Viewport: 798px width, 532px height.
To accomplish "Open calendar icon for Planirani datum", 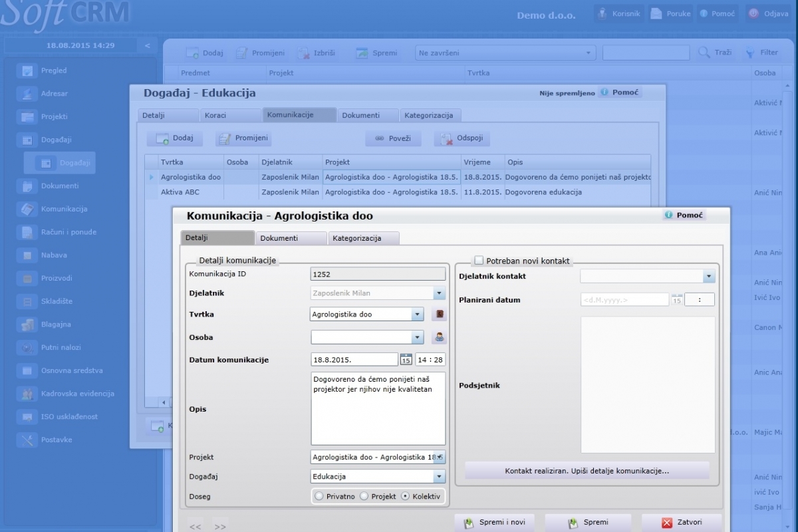I will click(676, 300).
